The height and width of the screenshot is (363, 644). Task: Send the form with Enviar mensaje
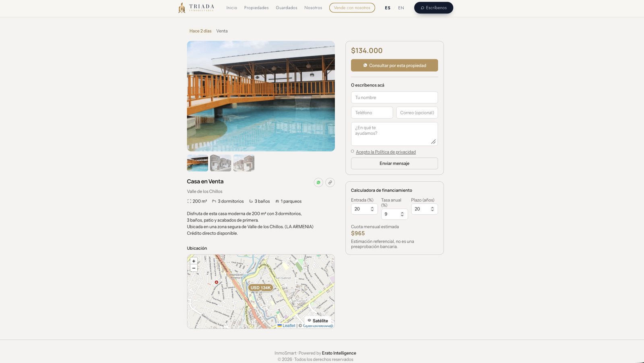coord(394,163)
